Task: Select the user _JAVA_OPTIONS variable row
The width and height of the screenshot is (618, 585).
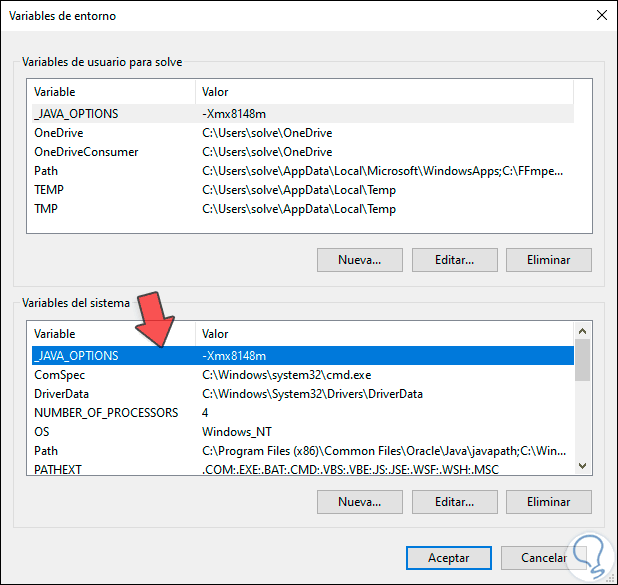Action: pos(76,114)
